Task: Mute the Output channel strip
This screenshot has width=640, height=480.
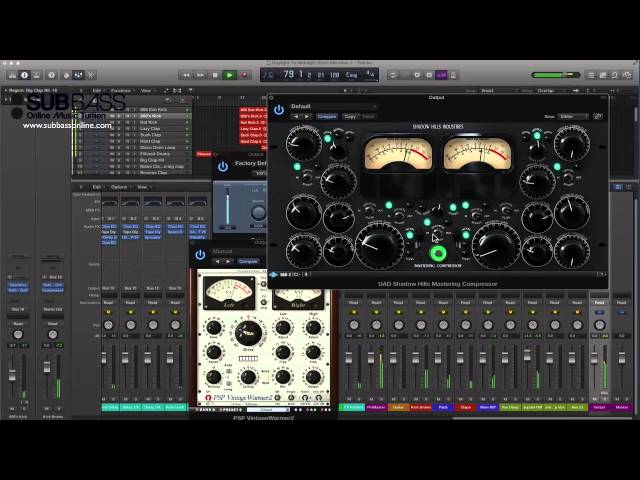Action: [594, 399]
